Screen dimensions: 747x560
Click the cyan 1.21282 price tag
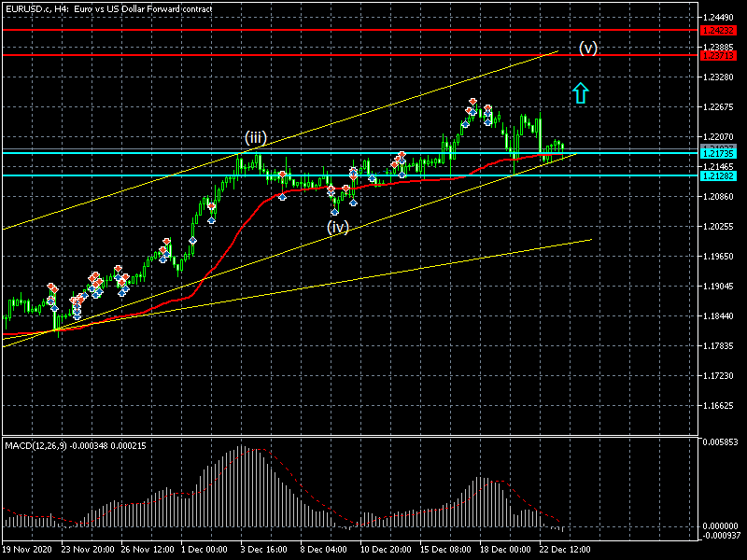pos(718,175)
